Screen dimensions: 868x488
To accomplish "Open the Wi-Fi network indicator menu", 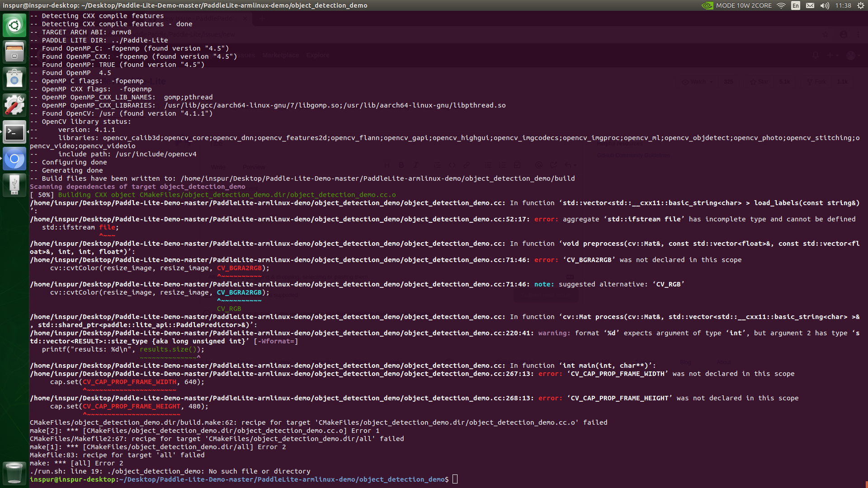I will click(781, 5).
